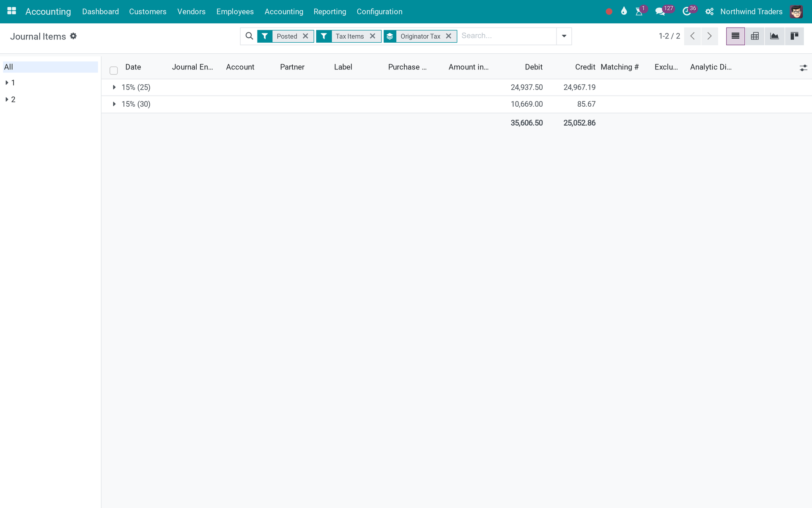812x508 pixels.
Task: Click the Amount in Currency column header
Action: coord(468,67)
